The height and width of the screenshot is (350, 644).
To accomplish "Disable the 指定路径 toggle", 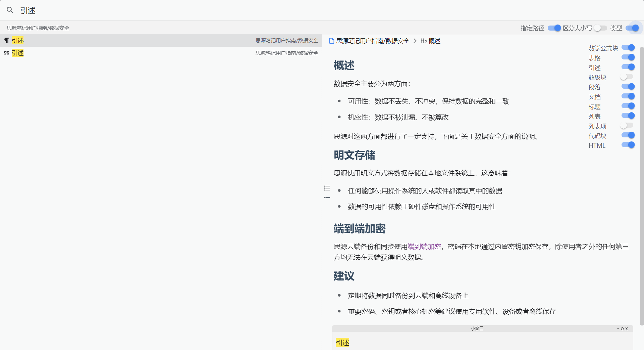I will point(554,28).
